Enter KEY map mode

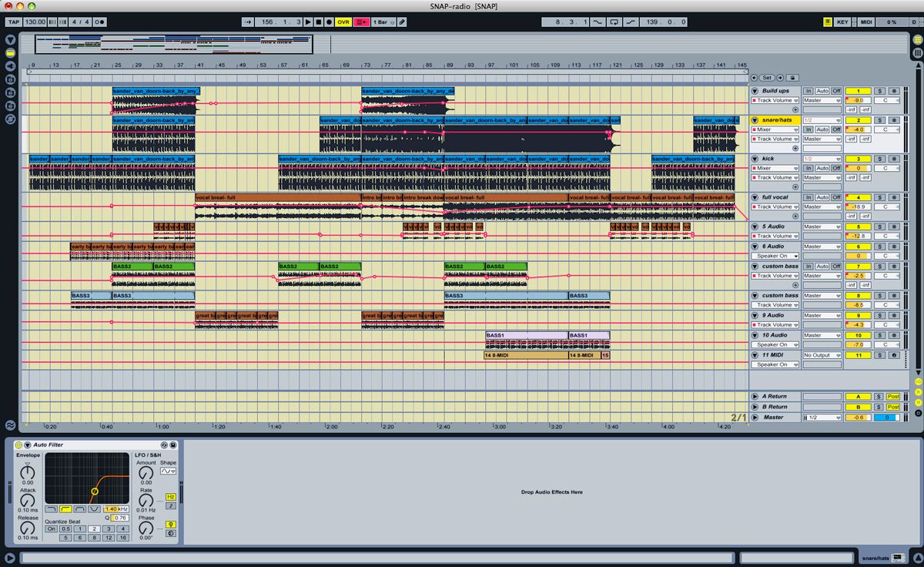coord(841,22)
